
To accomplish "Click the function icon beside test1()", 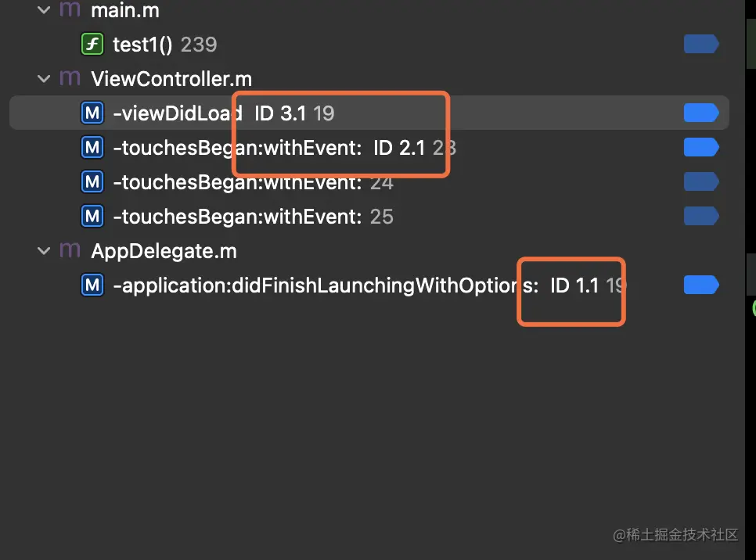I will 92,45.
